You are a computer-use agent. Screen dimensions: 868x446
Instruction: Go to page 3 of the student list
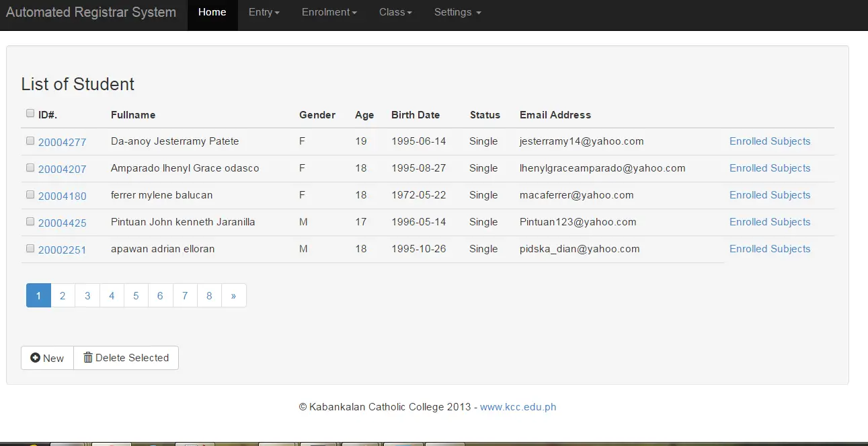87,295
